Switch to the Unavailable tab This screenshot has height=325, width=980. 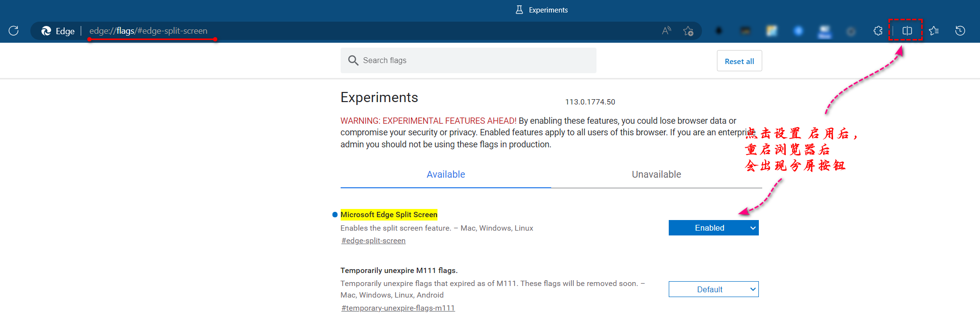(656, 174)
